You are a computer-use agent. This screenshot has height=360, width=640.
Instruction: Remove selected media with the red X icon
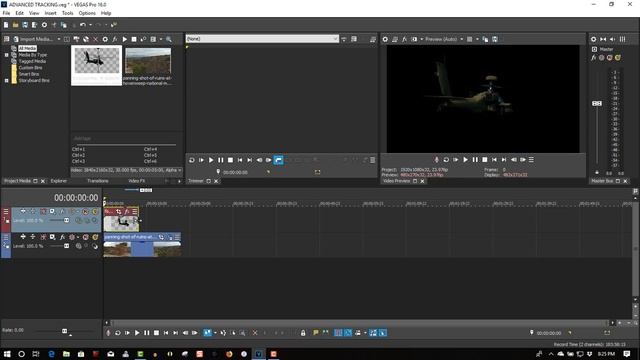coord(96,39)
